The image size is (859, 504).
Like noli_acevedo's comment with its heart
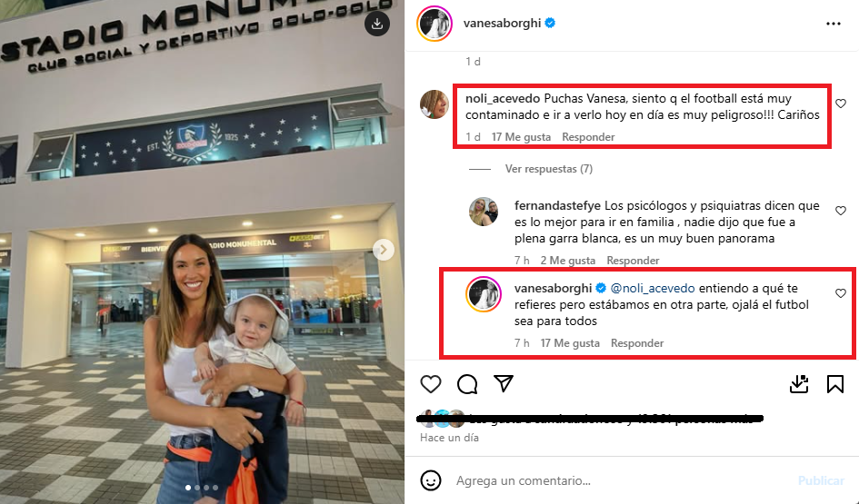coord(841,104)
